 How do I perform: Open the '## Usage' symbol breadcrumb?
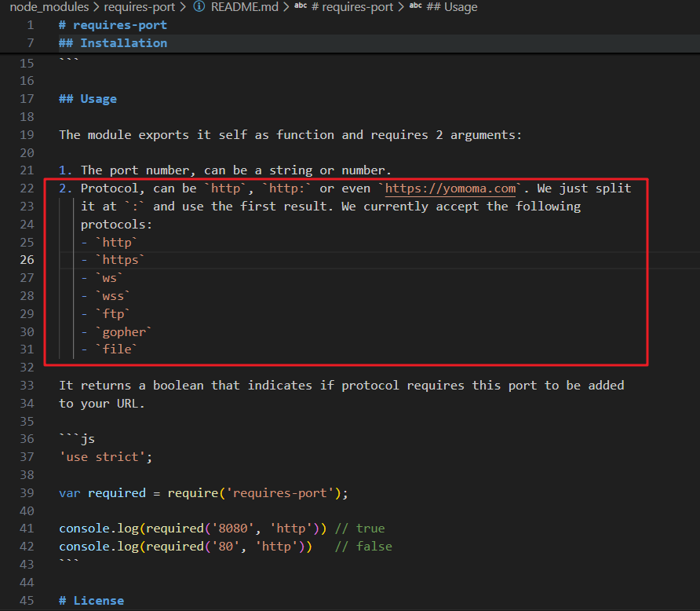(452, 7)
